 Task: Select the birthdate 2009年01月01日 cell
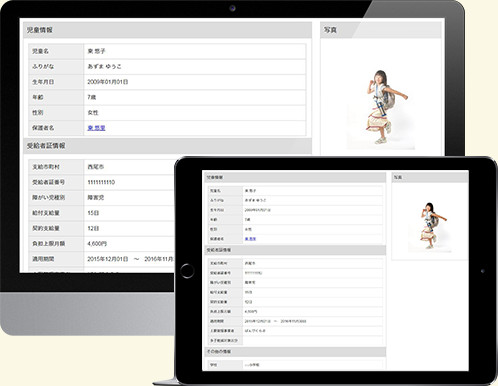tap(195, 82)
